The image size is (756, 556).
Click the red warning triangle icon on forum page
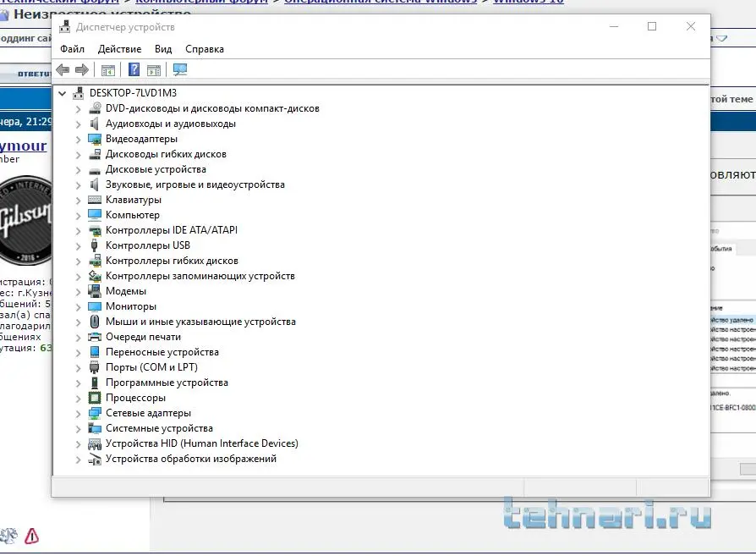(x=32, y=536)
